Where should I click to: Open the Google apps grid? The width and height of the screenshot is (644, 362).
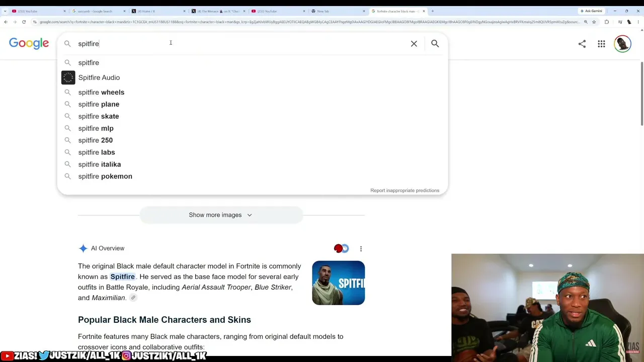(x=601, y=44)
